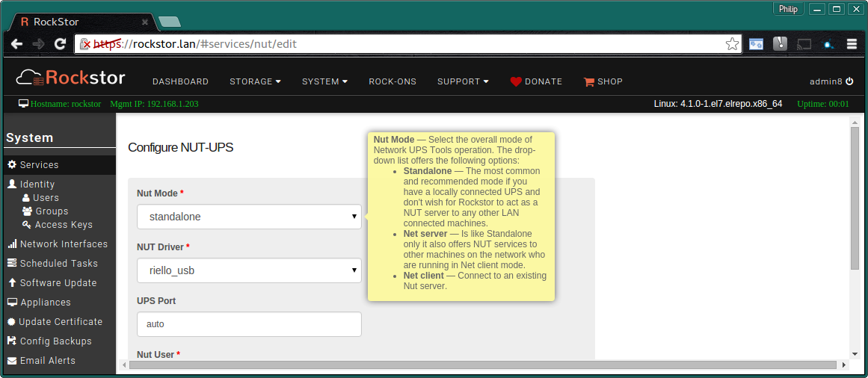Screen dimensions: 868x378
Task: Click the Rockstor cloud logo
Action: 70,78
